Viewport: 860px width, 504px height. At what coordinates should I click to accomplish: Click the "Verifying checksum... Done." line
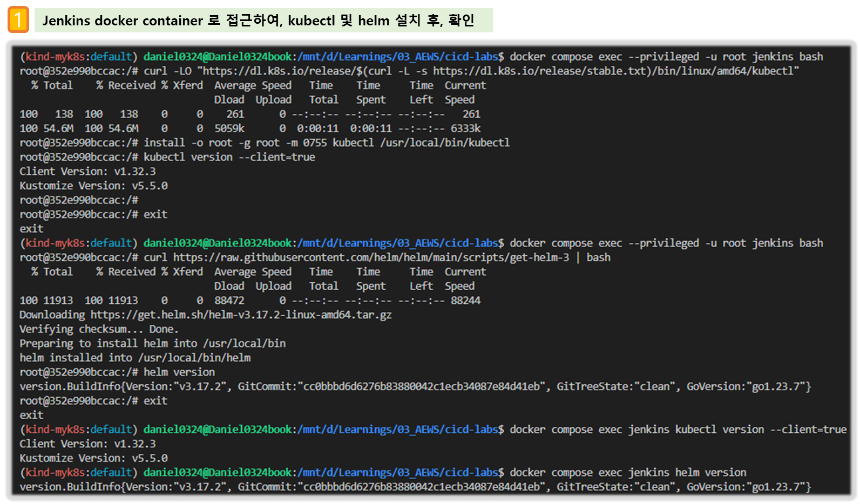(x=99, y=329)
